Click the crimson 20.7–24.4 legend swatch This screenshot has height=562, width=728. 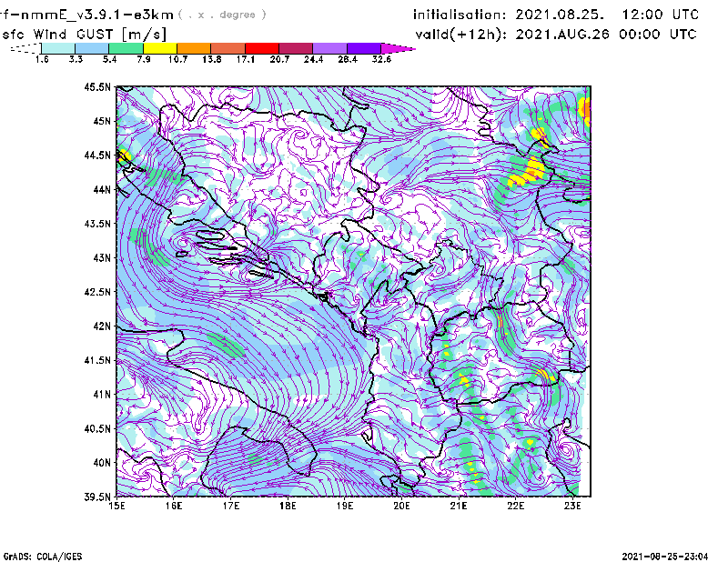(296, 48)
